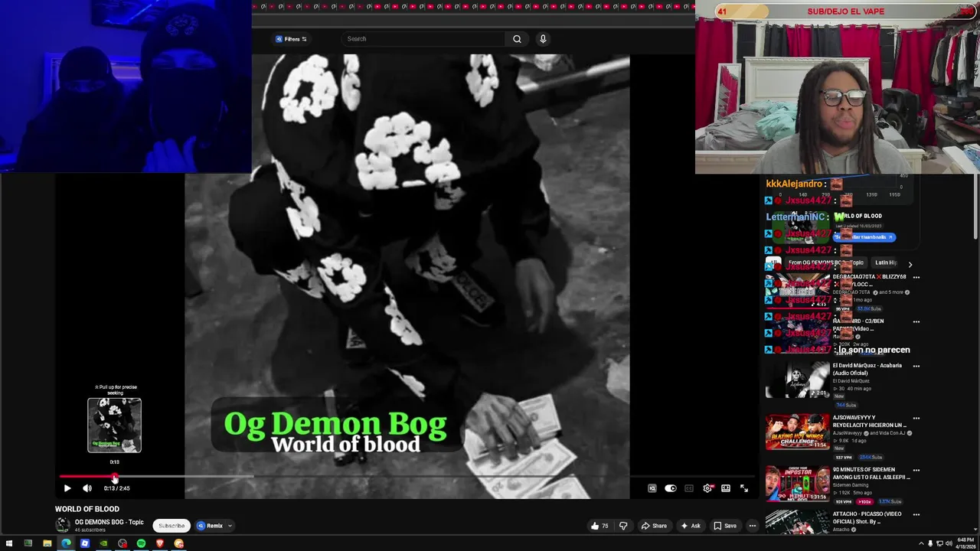Toggle closed captions (CC) in the player

689,488
